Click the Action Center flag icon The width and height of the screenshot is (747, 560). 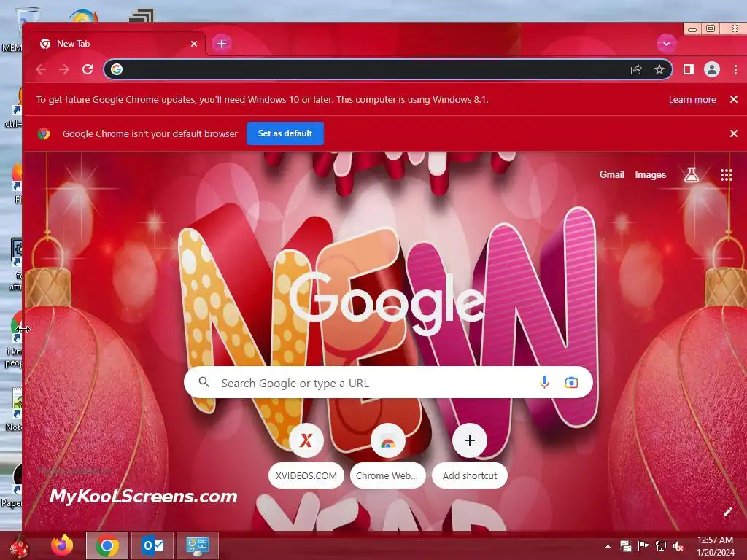[643, 546]
